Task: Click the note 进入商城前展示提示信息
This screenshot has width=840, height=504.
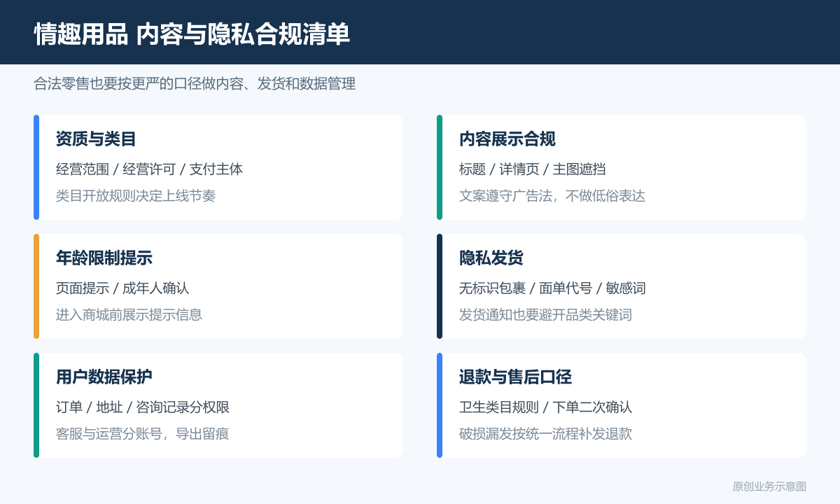Action: point(129,315)
